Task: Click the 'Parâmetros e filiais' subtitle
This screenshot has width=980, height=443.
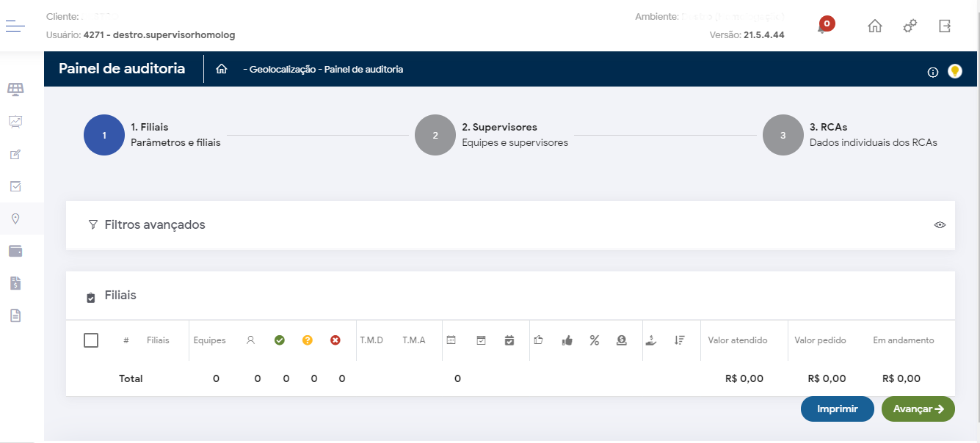Action: pyautogui.click(x=176, y=143)
